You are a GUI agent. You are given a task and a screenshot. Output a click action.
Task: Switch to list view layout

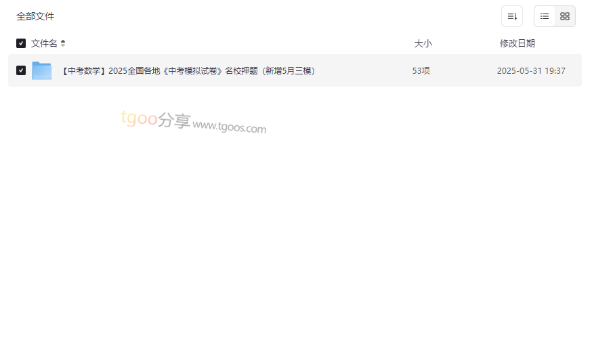(545, 16)
